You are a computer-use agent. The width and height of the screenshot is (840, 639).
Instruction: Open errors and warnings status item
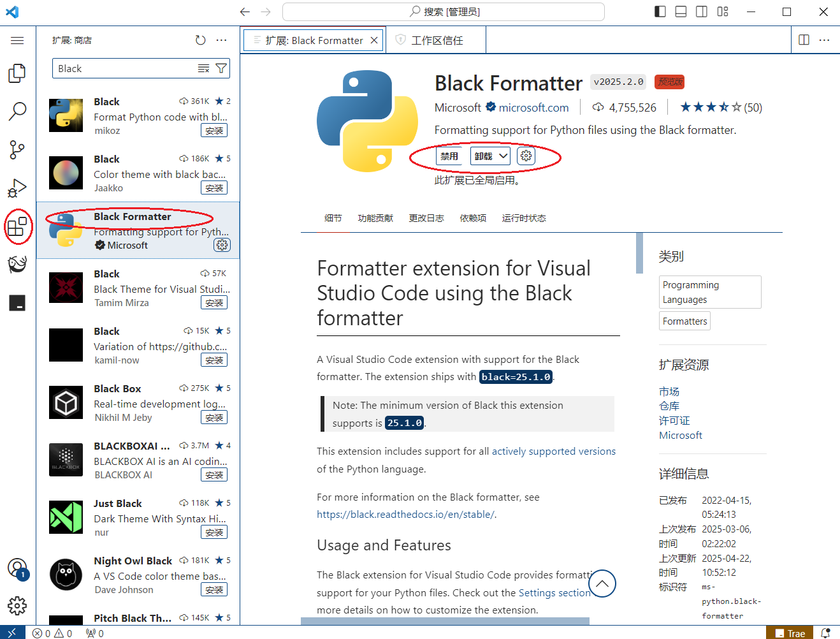coord(52,633)
